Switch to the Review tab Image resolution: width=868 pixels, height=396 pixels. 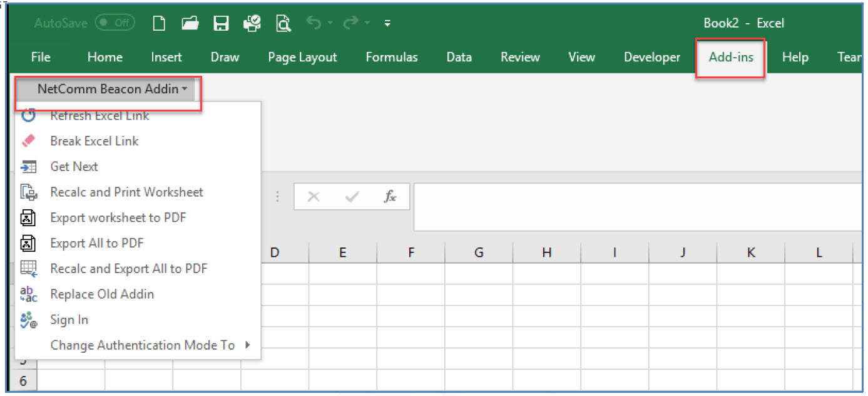click(520, 57)
